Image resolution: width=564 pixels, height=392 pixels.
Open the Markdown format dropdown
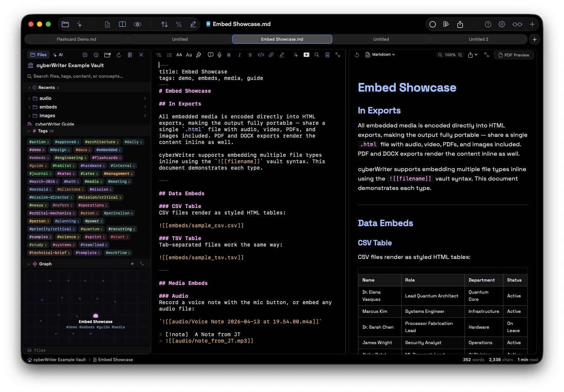pyautogui.click(x=381, y=55)
